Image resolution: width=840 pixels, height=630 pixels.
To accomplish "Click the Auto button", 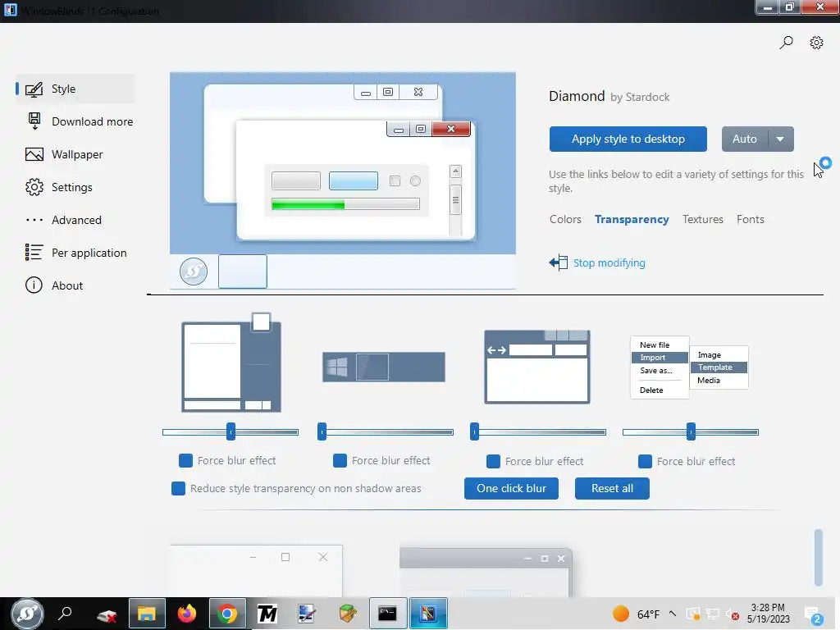I will pos(745,139).
